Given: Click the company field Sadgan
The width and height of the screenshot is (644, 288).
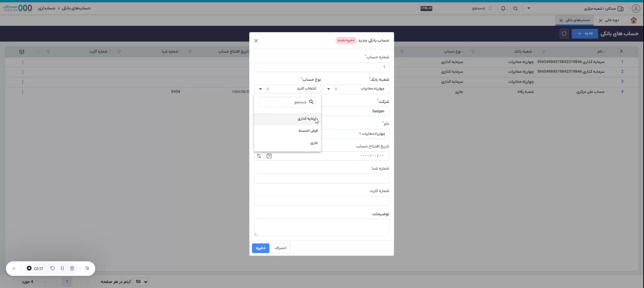Looking at the screenshot, I should (x=356, y=111).
